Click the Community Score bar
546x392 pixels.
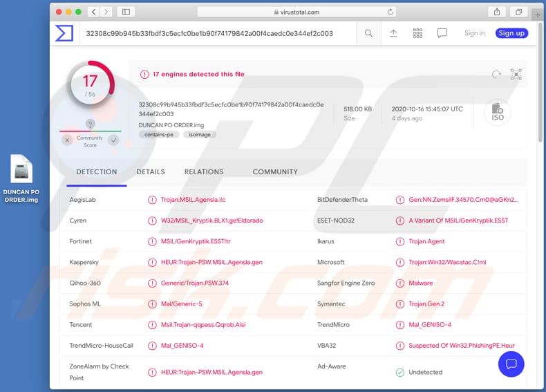pyautogui.click(x=90, y=131)
